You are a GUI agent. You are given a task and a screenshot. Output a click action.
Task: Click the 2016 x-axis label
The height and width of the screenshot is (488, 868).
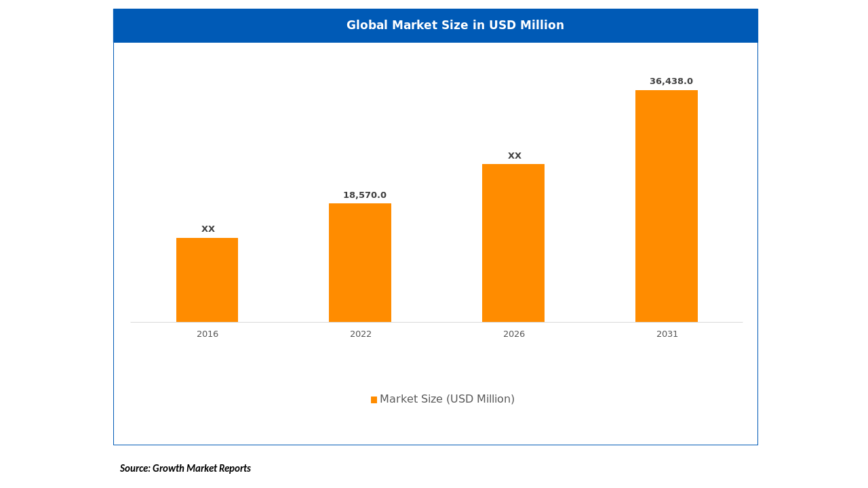(208, 334)
